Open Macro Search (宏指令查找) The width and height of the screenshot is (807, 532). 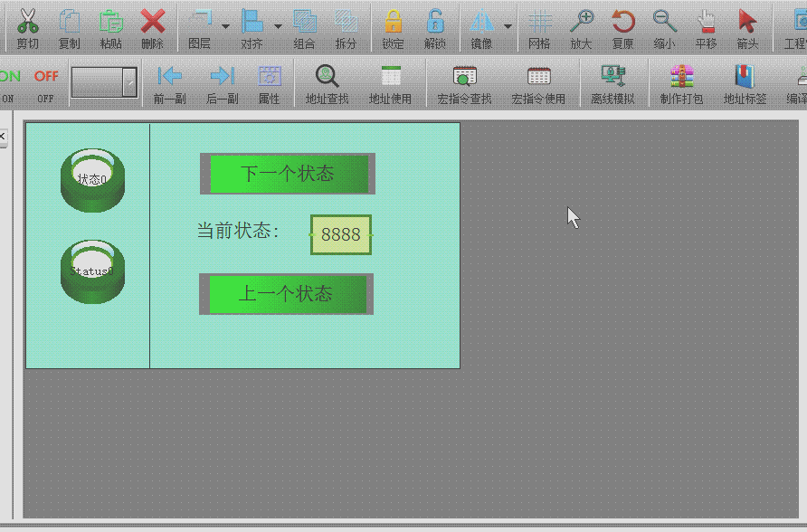tap(464, 78)
